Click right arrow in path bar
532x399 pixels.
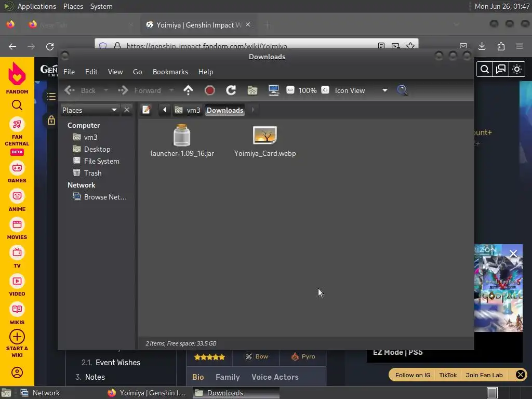coord(253,110)
